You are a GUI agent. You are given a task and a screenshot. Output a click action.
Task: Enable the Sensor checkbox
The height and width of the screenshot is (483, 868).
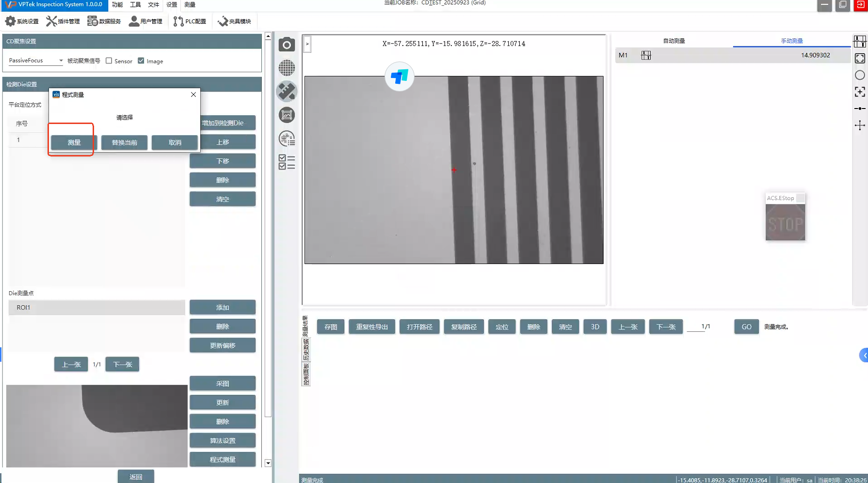[109, 61]
